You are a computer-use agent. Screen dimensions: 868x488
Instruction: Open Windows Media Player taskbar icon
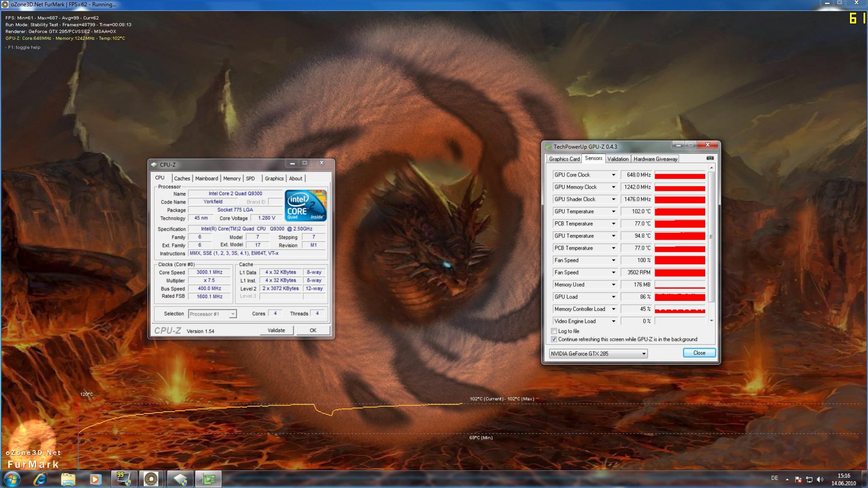[95, 479]
